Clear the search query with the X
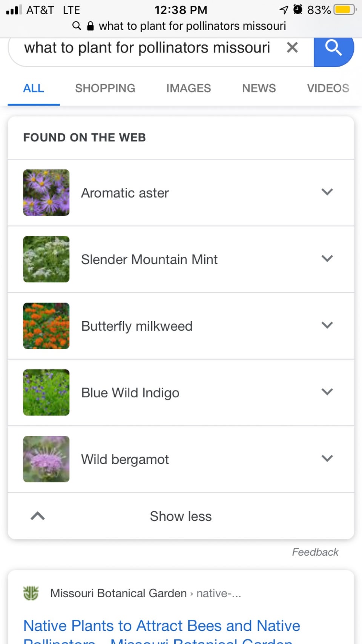 point(292,48)
